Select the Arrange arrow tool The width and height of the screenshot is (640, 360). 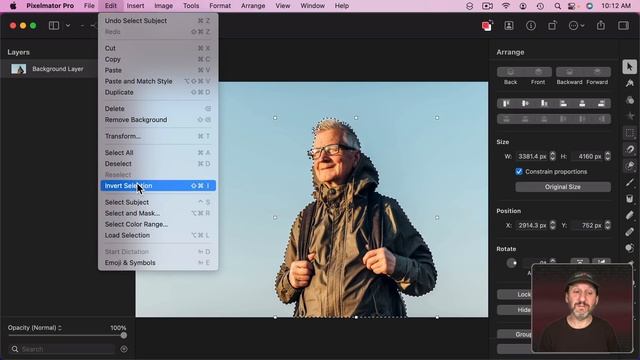pos(629,67)
